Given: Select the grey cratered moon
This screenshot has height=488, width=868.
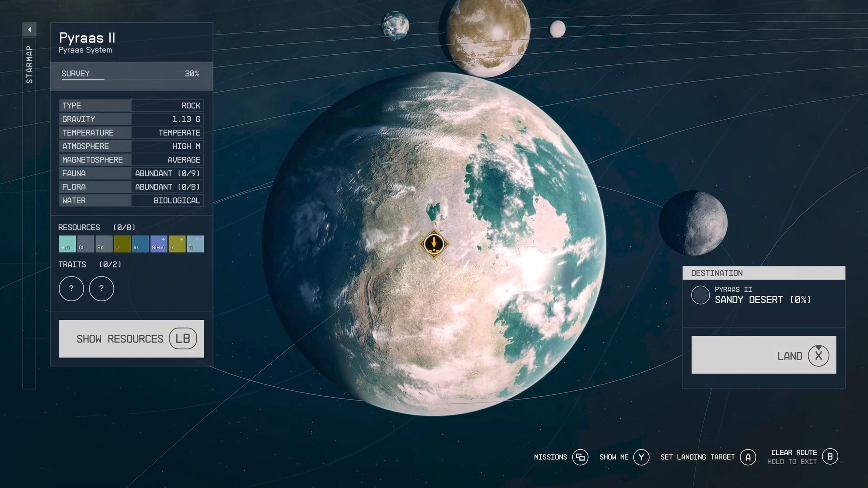Looking at the screenshot, I should (693, 223).
